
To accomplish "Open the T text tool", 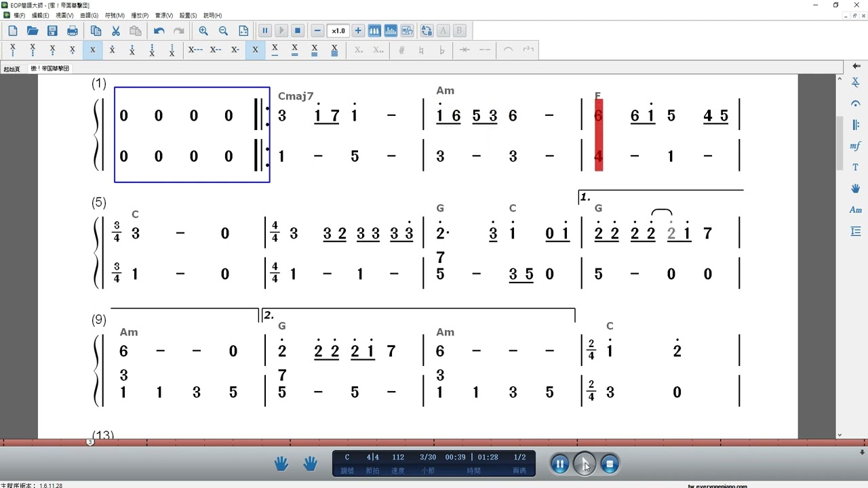I will pos(856,167).
